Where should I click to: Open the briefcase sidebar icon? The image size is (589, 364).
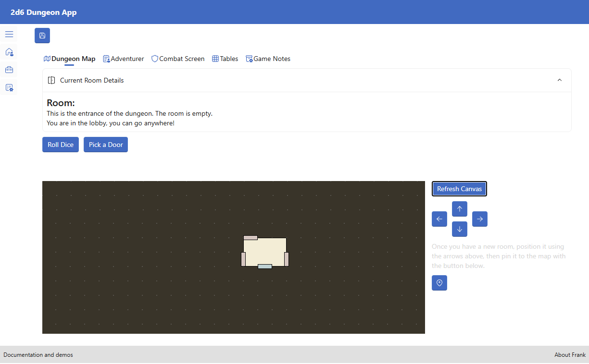pos(9,70)
